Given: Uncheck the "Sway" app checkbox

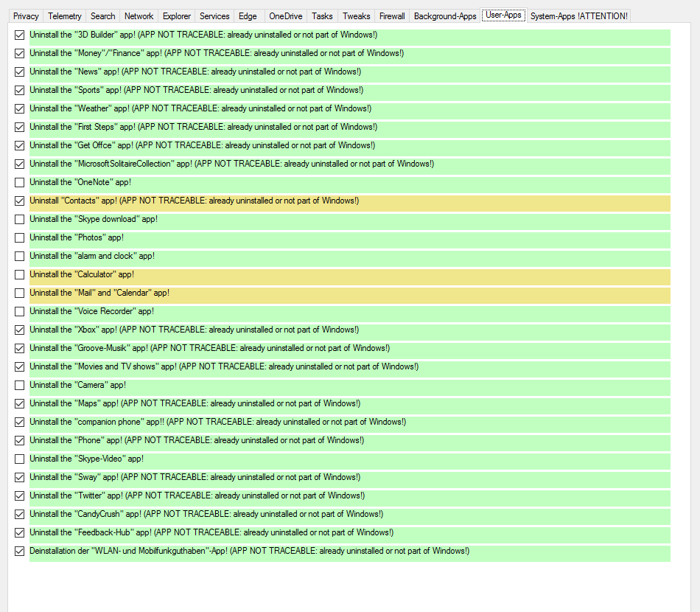Looking at the screenshot, I should 19,478.
